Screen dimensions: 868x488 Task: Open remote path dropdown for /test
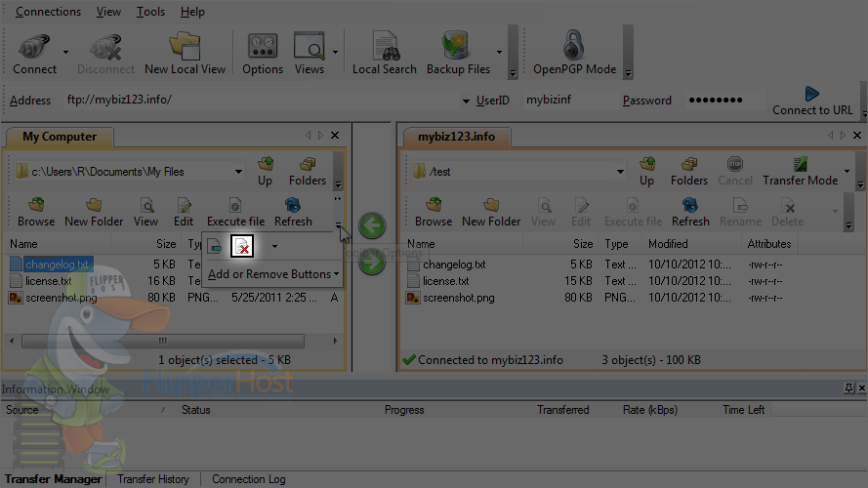620,172
